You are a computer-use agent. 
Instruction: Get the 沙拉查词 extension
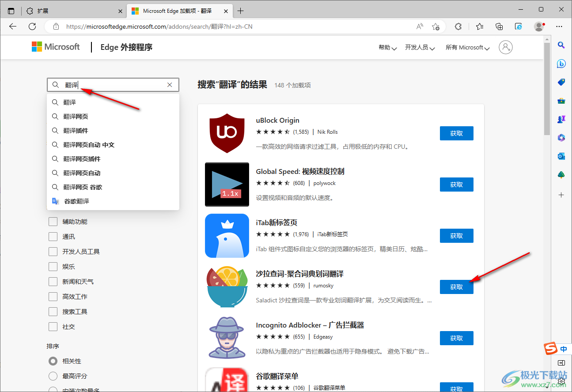coord(456,287)
